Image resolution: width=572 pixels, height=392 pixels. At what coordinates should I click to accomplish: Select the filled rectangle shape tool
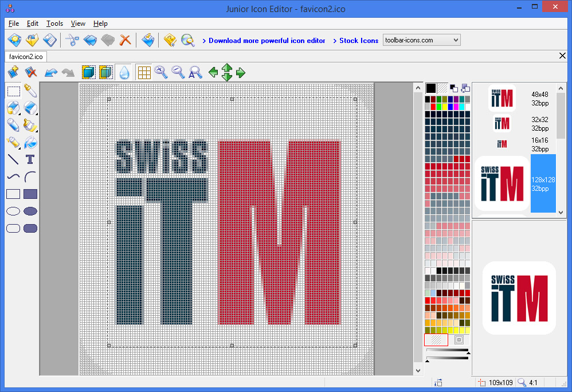pyautogui.click(x=30, y=194)
